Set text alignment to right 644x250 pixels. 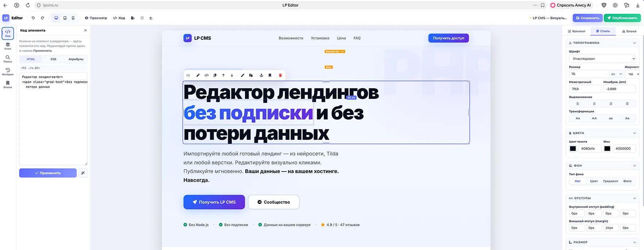[611, 104]
